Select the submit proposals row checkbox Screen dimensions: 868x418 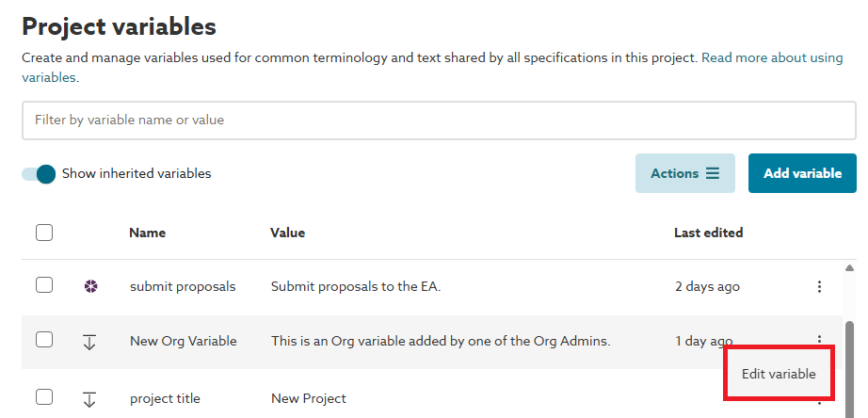point(44,285)
